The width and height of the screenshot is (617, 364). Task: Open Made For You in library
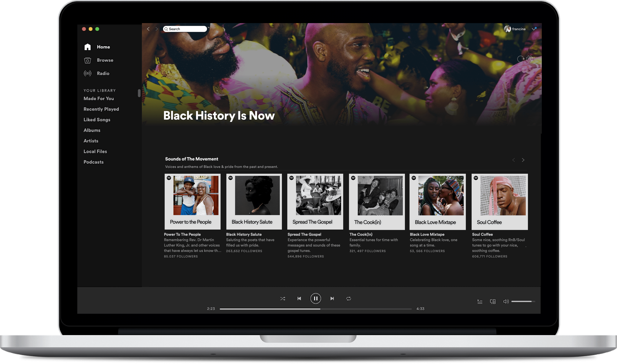click(x=99, y=99)
